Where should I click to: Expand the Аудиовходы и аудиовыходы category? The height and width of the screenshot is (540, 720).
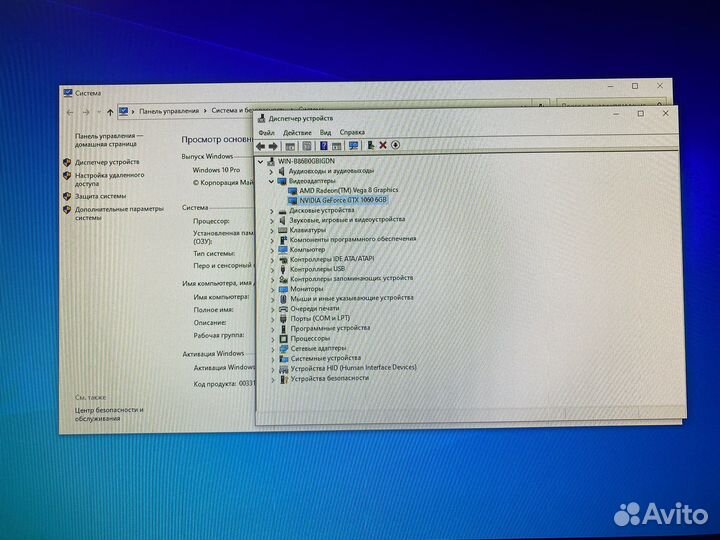271,172
